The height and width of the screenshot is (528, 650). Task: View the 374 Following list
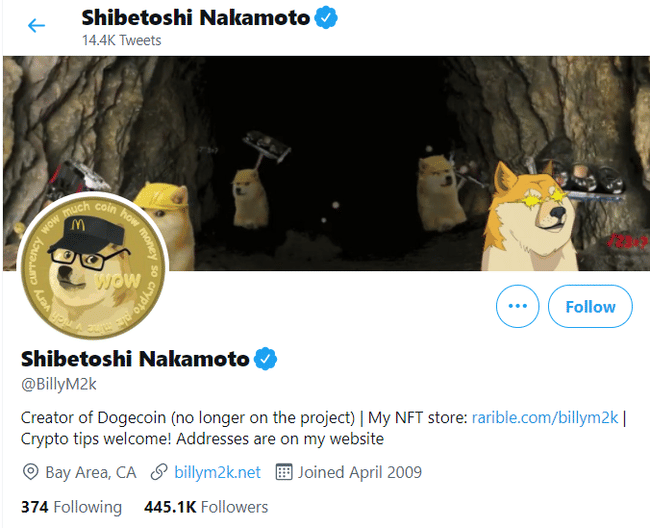[71, 507]
